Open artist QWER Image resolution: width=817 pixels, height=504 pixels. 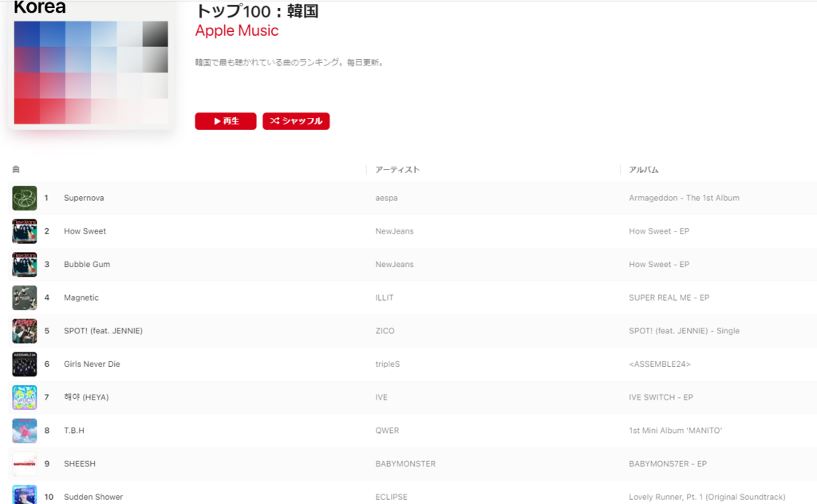387,431
